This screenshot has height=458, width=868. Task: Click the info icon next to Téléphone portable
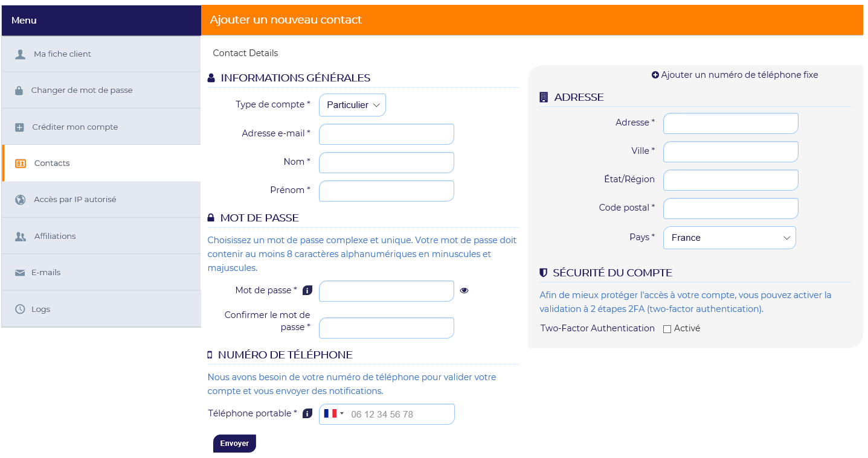pos(307,413)
